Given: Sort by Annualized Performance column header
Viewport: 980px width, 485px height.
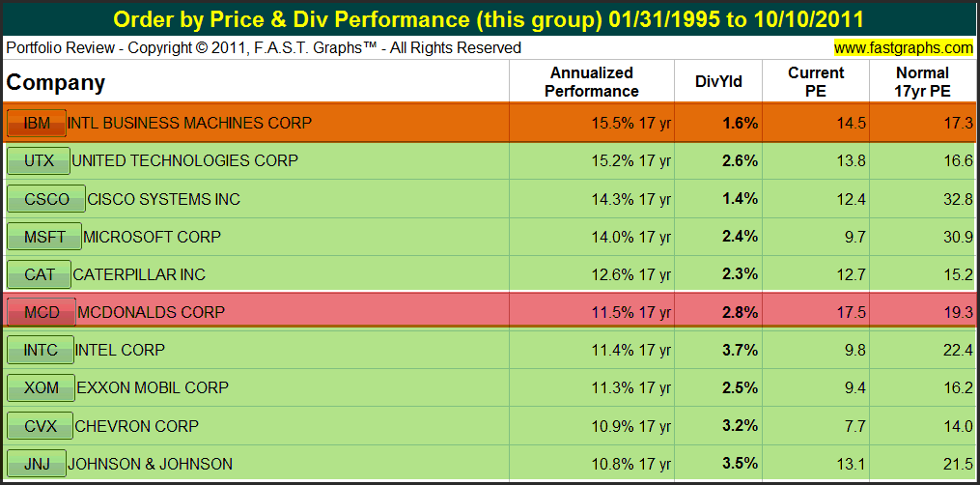Looking at the screenshot, I should [x=591, y=82].
